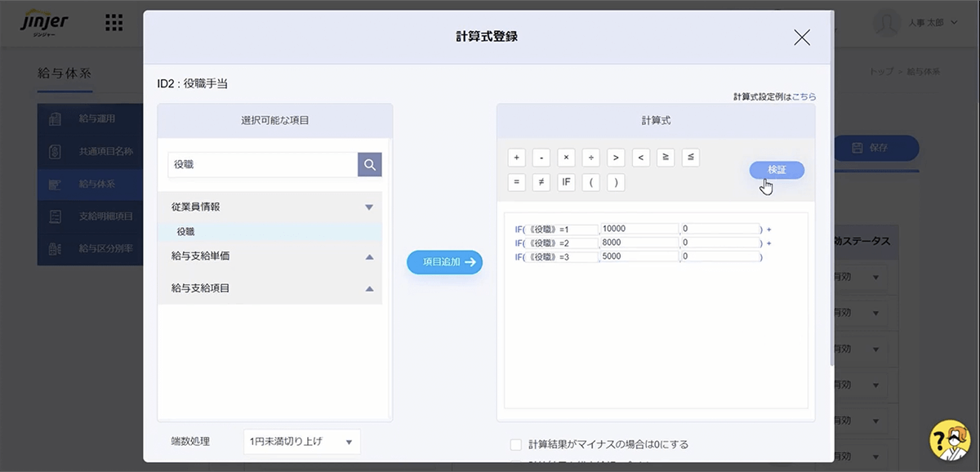The image size is (980, 472).
Task: Click the search magnifier icon
Action: tap(370, 165)
